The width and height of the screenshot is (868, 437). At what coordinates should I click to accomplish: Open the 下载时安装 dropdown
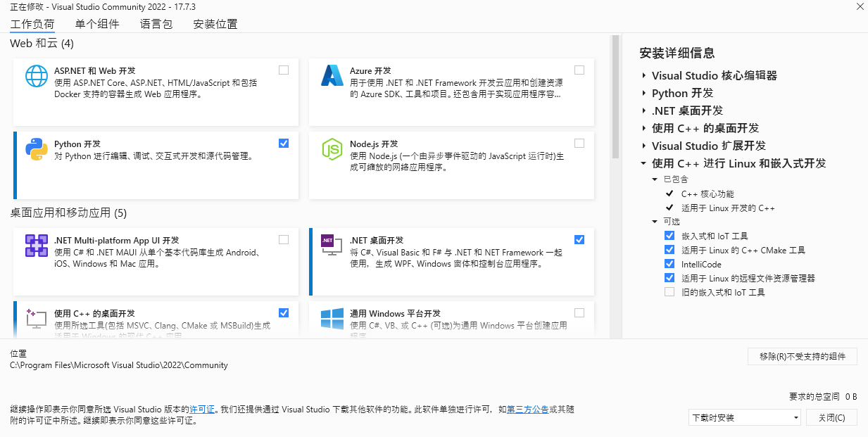click(744, 417)
